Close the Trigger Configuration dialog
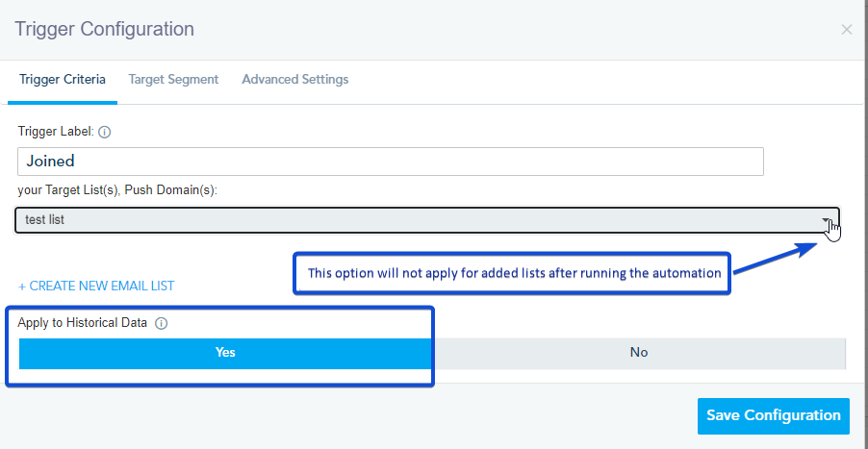The image size is (868, 449). pyautogui.click(x=847, y=30)
